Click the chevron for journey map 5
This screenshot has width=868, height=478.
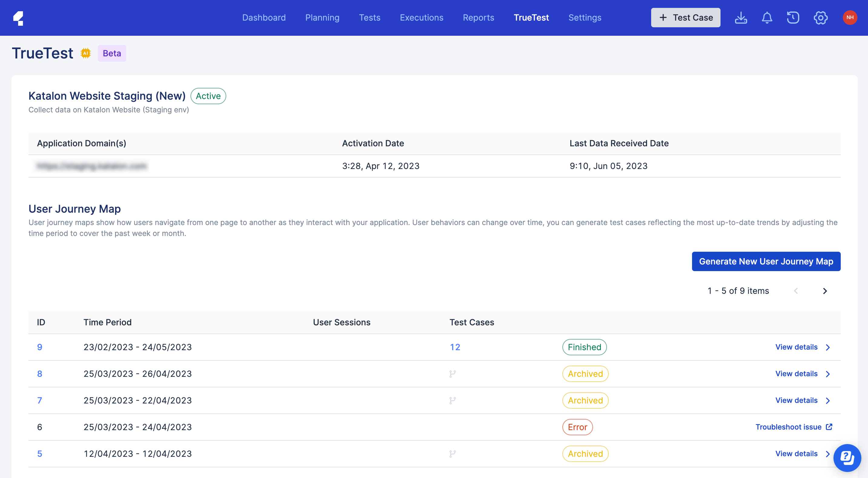828,454
